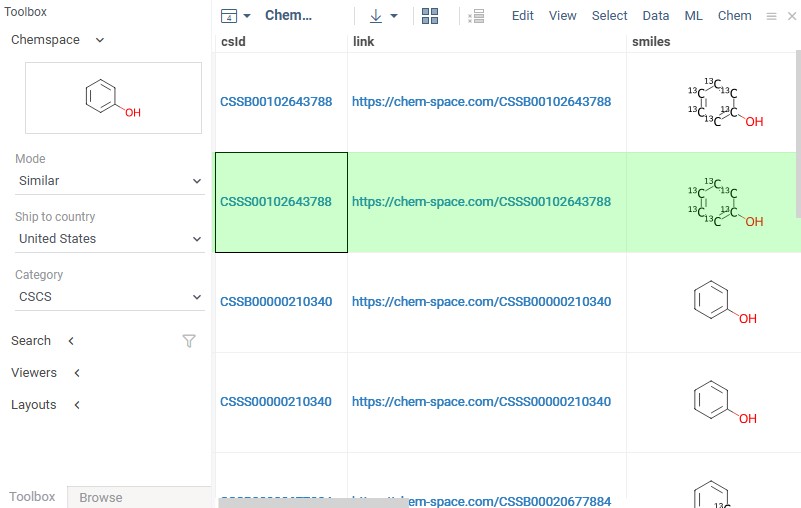Open the Select menu
This screenshot has width=801, height=508.
[609, 16]
